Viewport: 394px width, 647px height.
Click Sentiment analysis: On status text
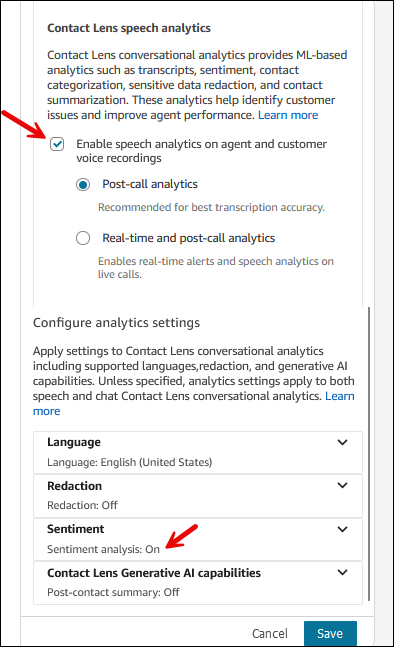(x=103, y=549)
